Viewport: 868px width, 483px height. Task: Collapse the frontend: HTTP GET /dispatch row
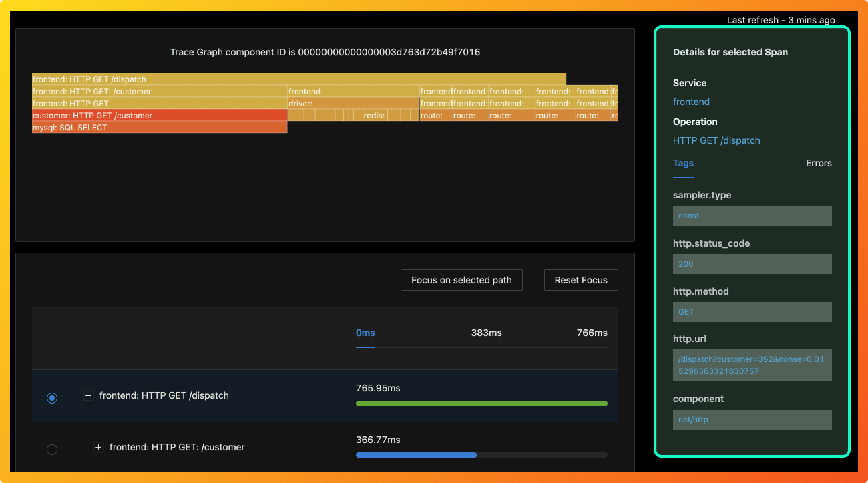point(88,395)
